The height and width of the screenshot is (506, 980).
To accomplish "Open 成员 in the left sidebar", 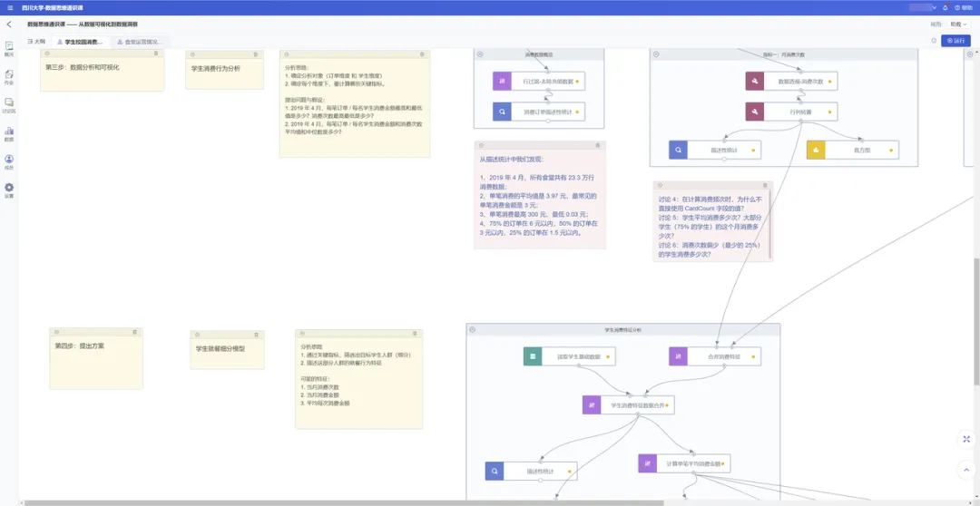I will point(9,161).
